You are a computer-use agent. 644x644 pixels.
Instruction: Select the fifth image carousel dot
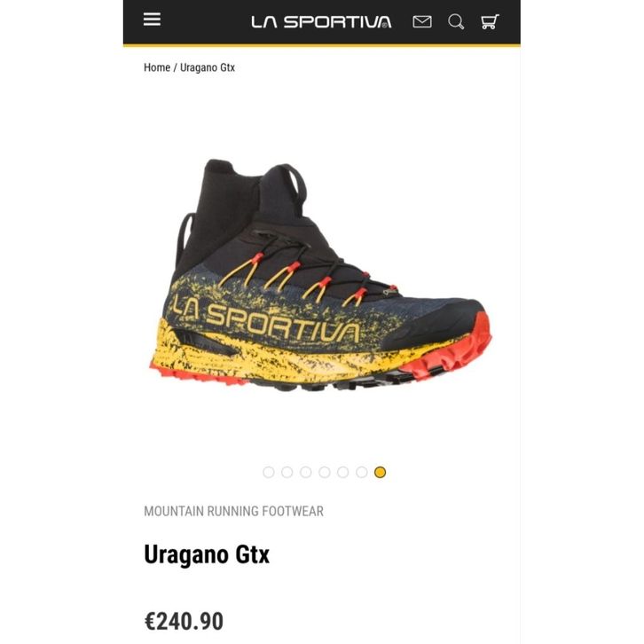(343, 472)
